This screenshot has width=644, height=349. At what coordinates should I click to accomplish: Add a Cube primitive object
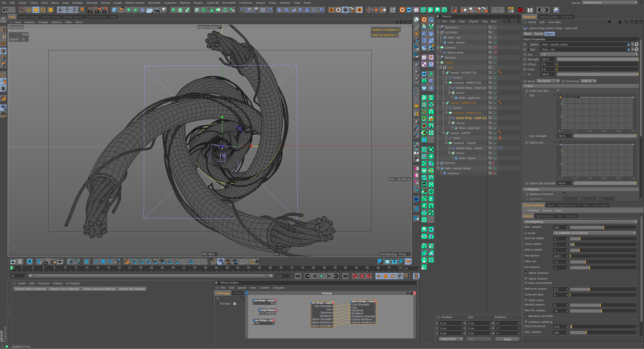114,10
